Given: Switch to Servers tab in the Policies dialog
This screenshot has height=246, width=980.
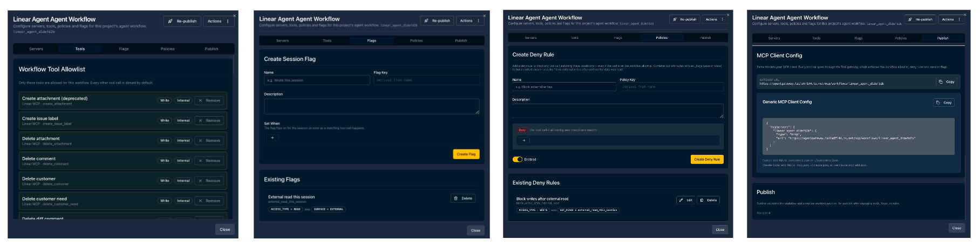Looking at the screenshot, I should point(531,38).
